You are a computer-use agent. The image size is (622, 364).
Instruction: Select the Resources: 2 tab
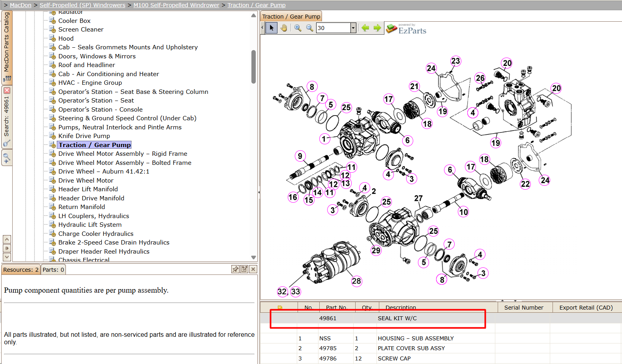coord(21,270)
